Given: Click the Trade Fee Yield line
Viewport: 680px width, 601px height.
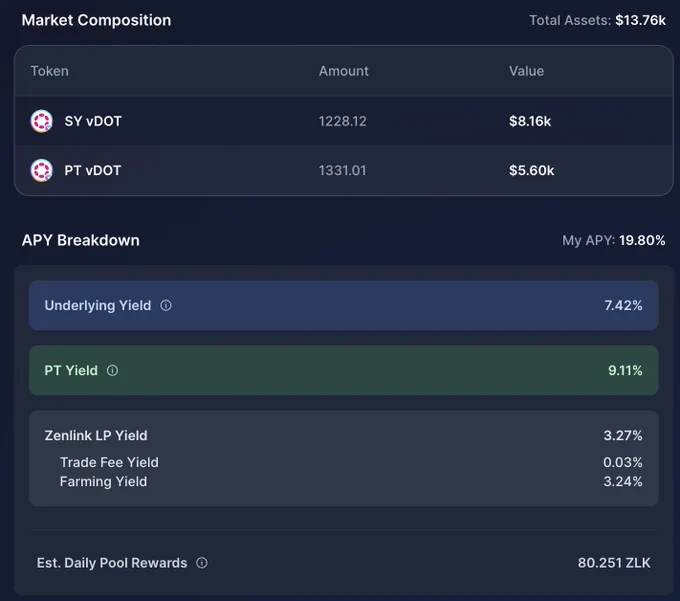Looking at the screenshot, I should [351, 462].
